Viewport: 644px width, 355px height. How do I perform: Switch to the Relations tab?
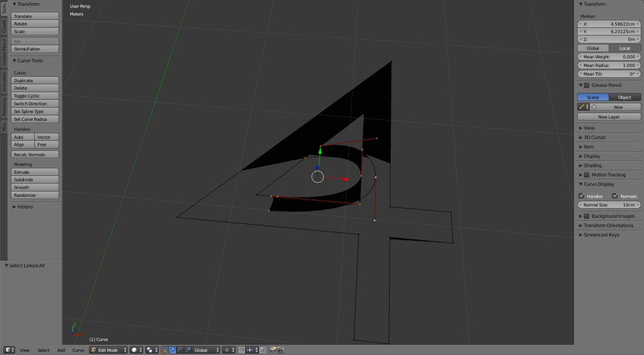[4, 107]
